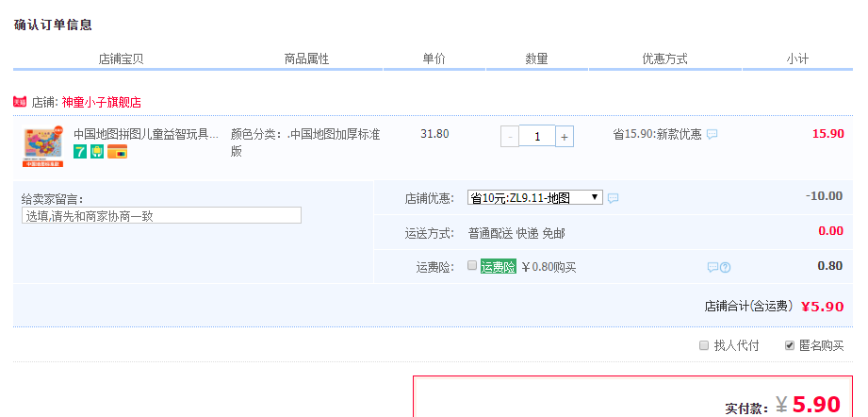Open the China map puzzle product thumbnail
The height and width of the screenshot is (417, 868).
(43, 147)
